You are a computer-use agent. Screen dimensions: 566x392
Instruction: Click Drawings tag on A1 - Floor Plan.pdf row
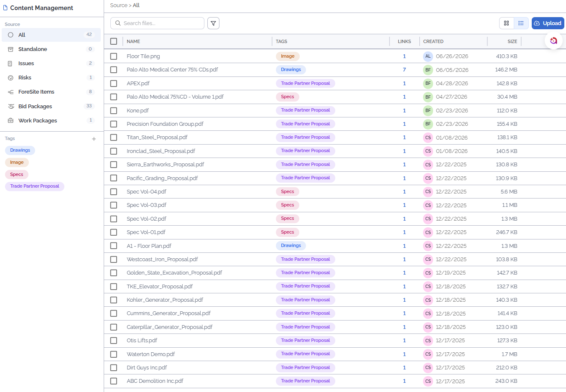291,246
